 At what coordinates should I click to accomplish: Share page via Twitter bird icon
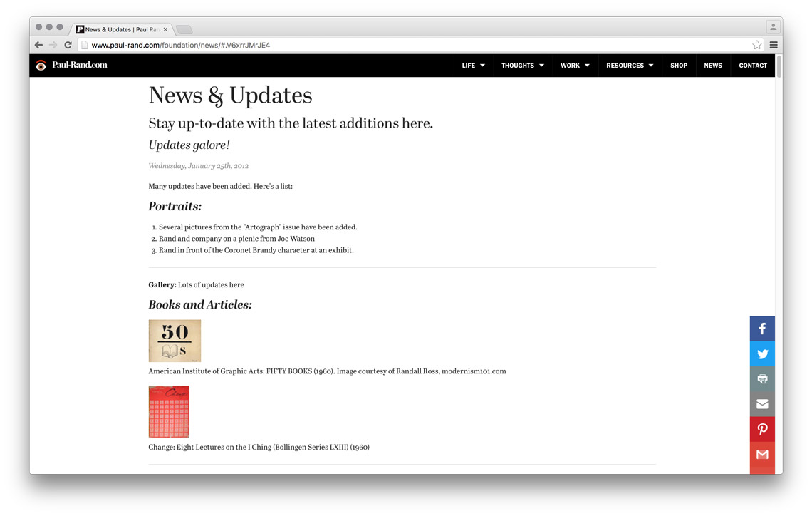pos(762,354)
